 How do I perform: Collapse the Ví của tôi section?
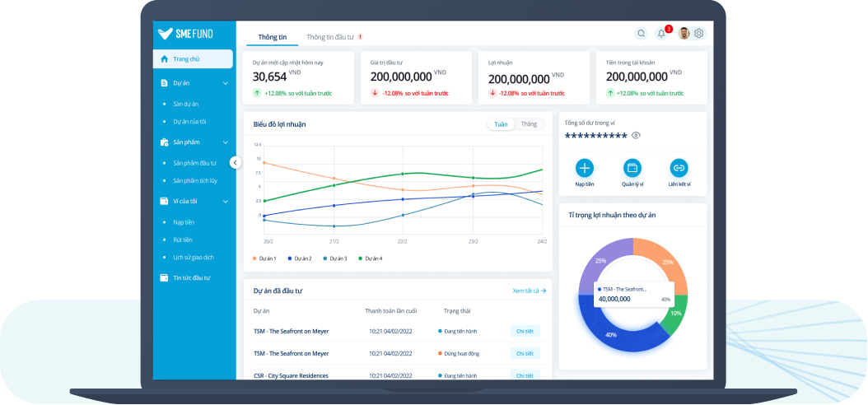225,201
